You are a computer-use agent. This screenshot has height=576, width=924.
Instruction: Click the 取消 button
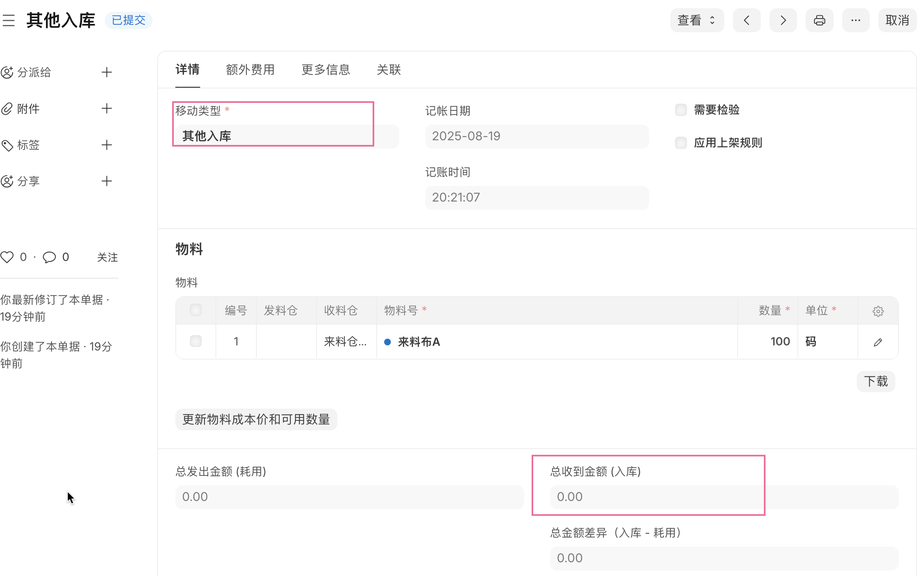coord(897,20)
